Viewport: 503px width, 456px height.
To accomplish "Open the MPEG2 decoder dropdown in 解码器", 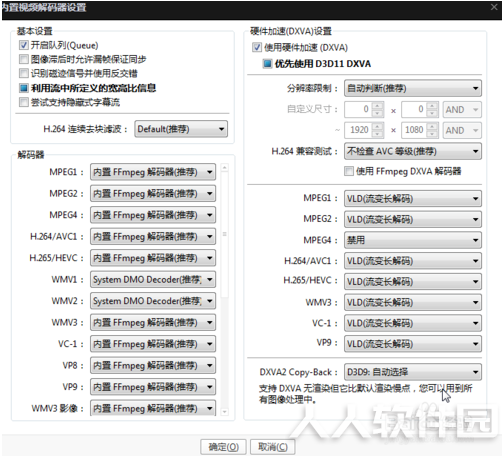I will [x=153, y=193].
